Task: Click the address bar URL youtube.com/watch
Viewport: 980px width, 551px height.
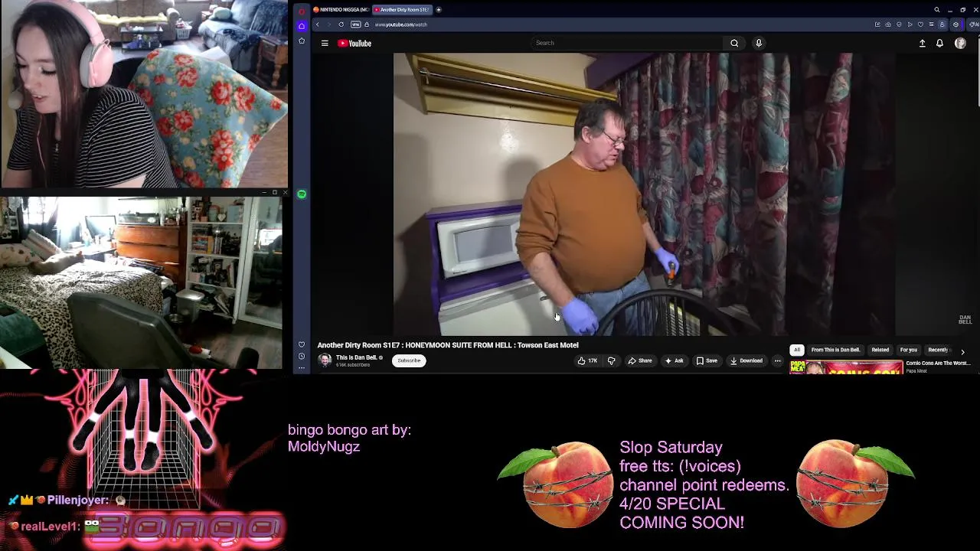Action: [x=401, y=24]
